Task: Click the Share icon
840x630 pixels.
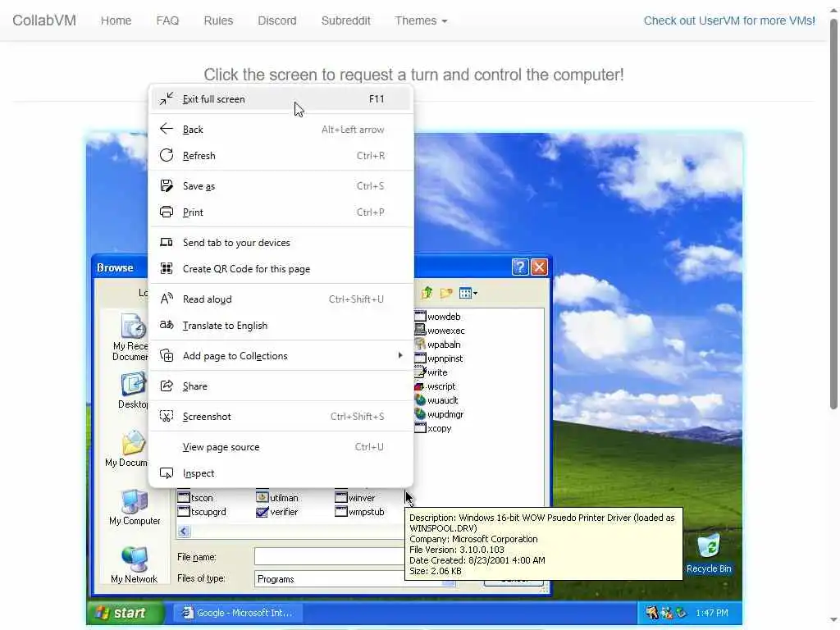Action: [x=167, y=386]
